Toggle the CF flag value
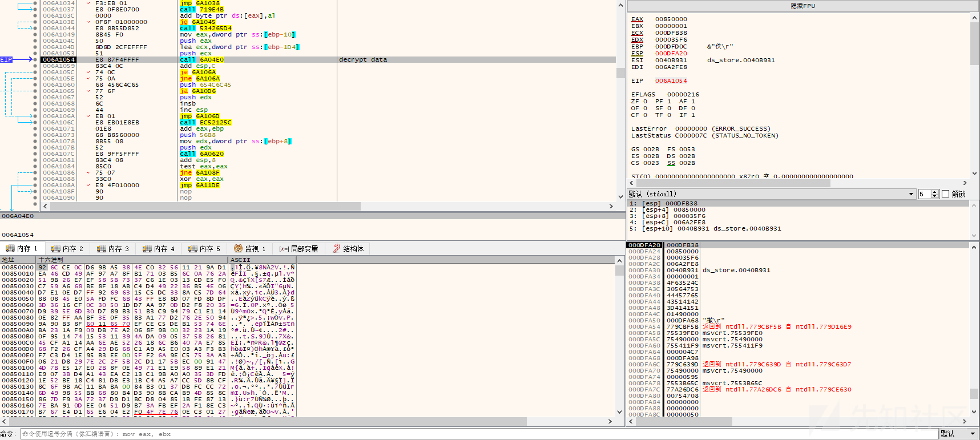The height and width of the screenshot is (440, 980). point(646,115)
